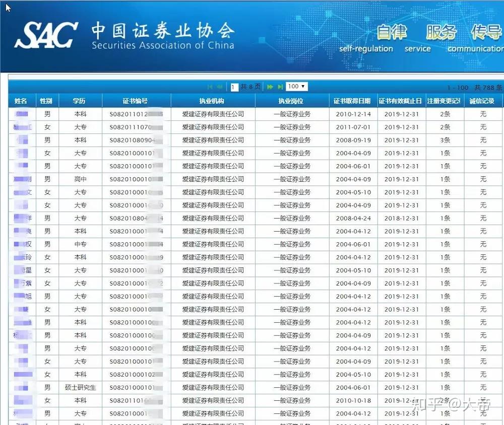Click the 注册变更记录 column header

pyautogui.click(x=444, y=101)
